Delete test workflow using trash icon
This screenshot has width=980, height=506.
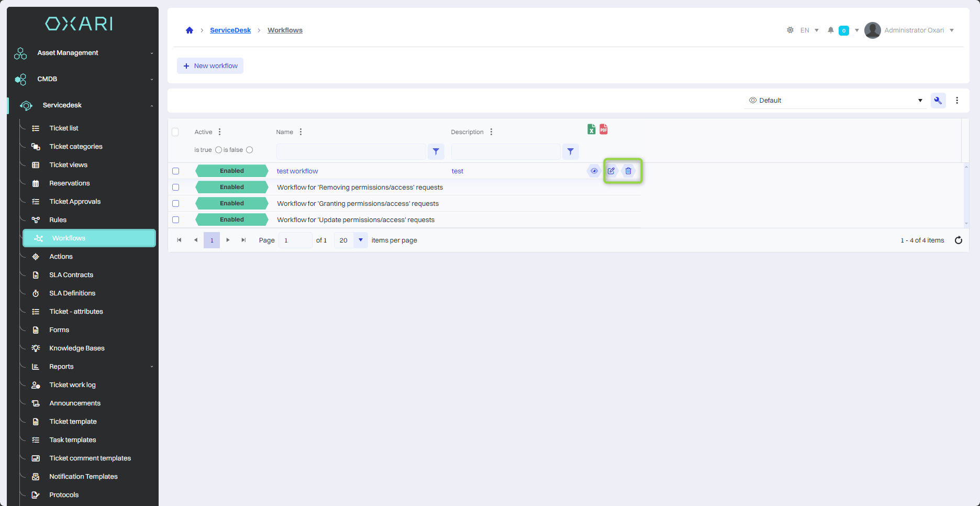[628, 171]
